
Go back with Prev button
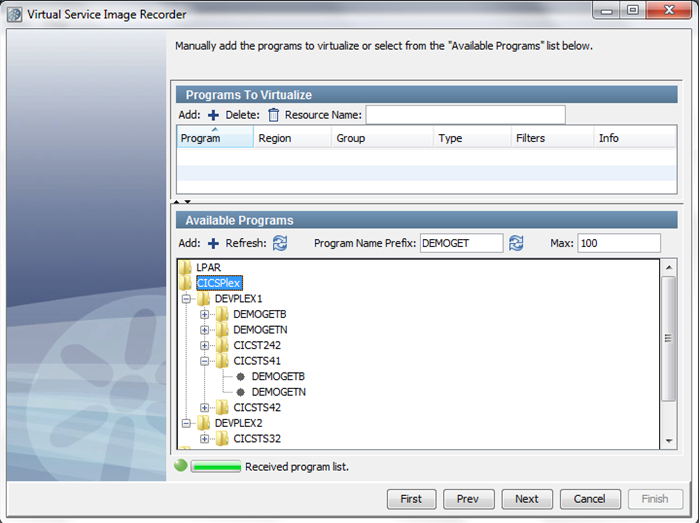pos(468,499)
